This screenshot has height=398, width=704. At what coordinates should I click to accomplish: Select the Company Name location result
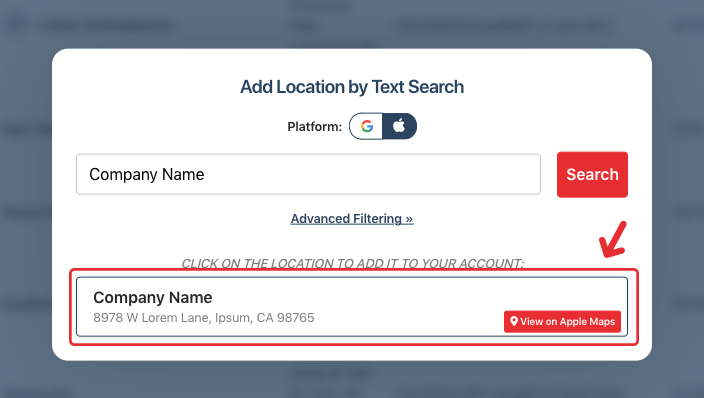(x=352, y=307)
